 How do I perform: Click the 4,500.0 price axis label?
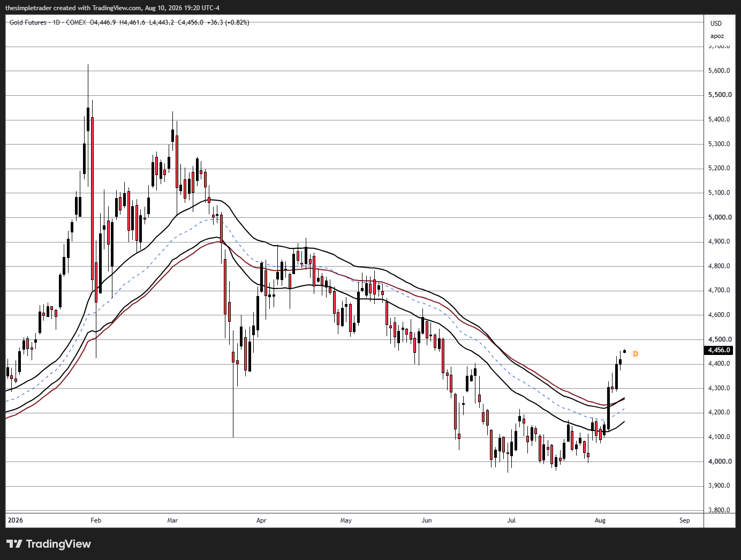click(719, 339)
